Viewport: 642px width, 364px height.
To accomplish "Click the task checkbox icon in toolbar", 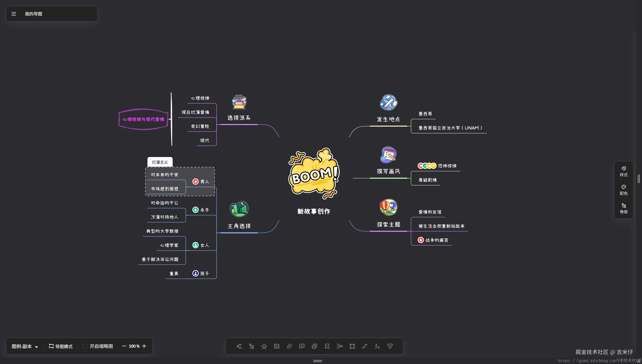I will (314, 346).
